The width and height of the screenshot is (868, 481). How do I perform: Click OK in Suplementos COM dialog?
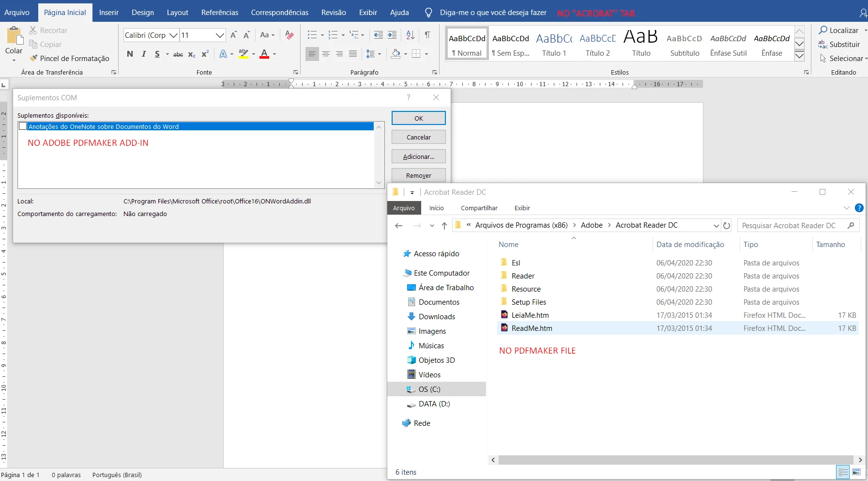point(419,118)
